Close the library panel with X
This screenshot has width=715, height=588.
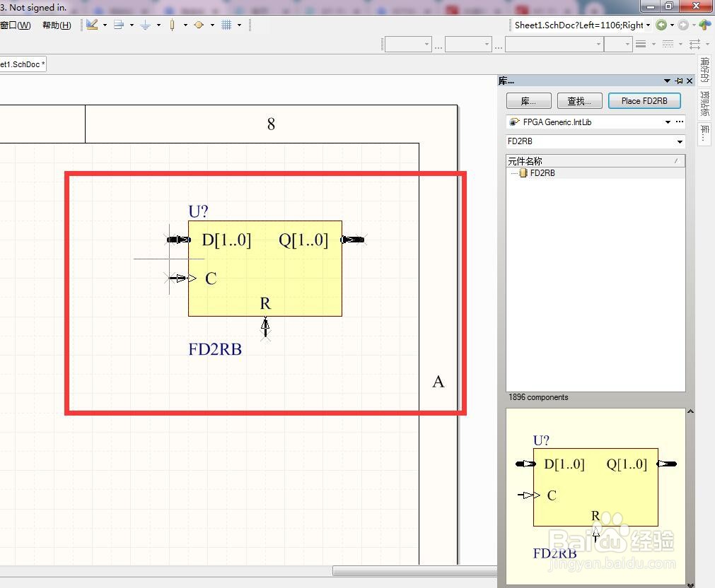[x=690, y=81]
